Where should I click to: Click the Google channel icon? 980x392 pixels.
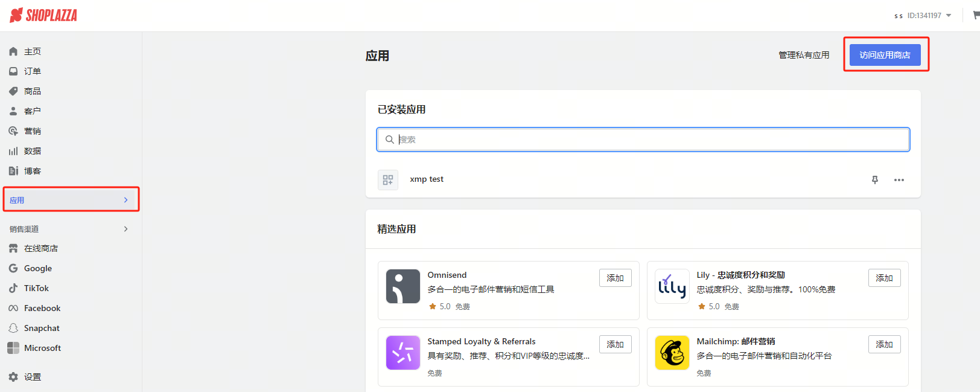(13, 268)
